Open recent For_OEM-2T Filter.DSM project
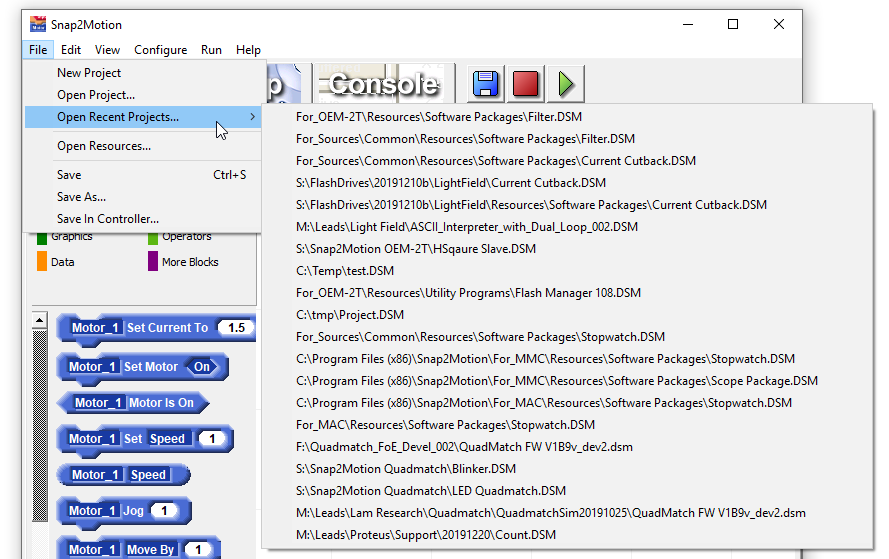Viewport: 889px width, 559px height. click(567, 117)
